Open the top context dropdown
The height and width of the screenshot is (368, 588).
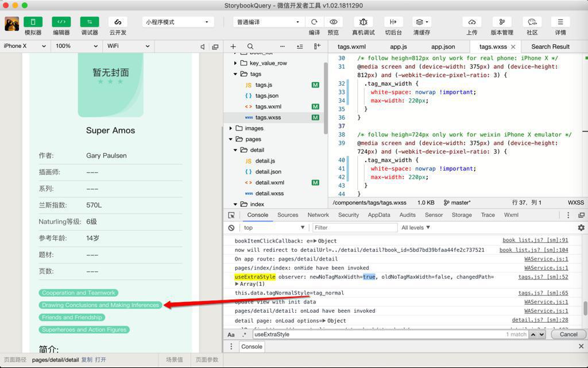click(x=274, y=228)
